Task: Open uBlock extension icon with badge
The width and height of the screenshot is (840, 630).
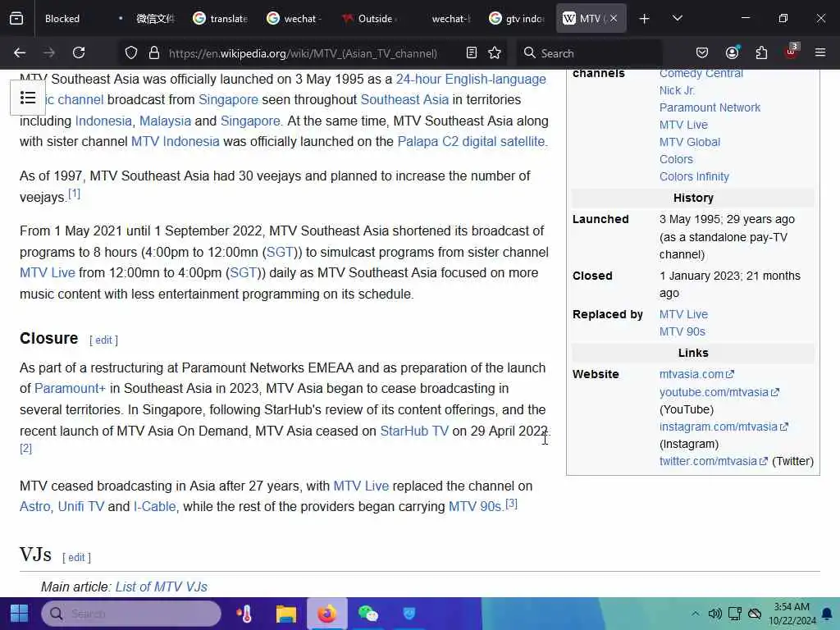Action: tap(792, 52)
